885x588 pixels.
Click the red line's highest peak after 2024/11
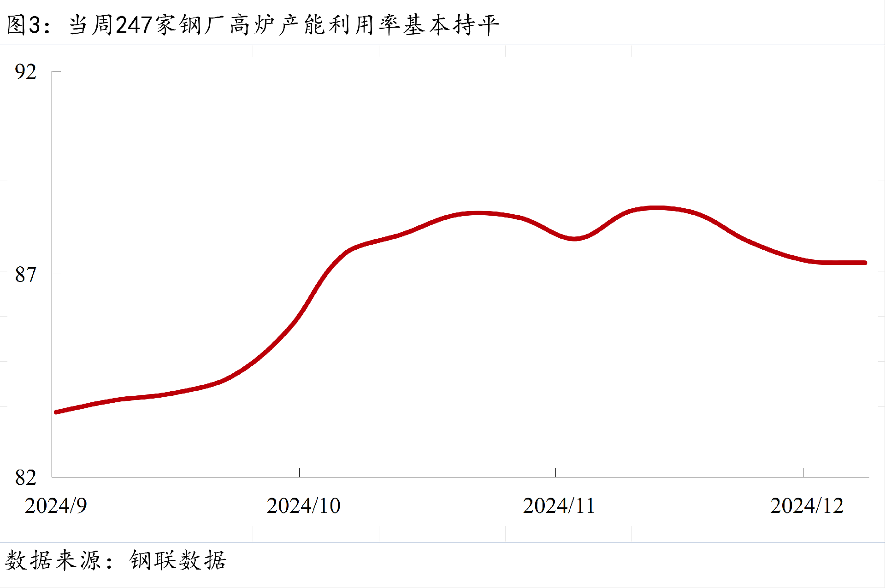657,208
